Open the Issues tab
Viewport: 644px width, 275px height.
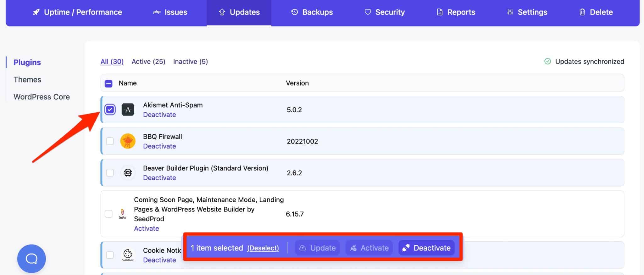coord(170,12)
